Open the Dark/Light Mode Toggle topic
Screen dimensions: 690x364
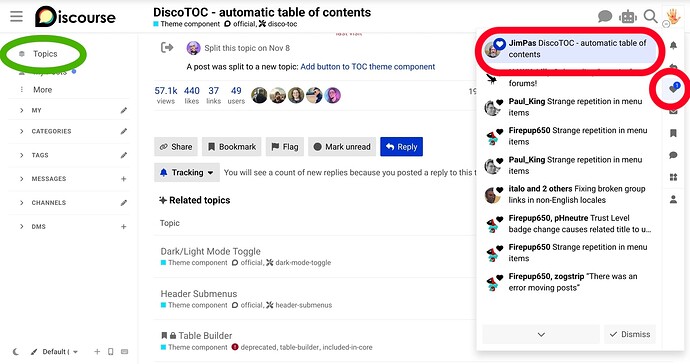click(x=210, y=251)
